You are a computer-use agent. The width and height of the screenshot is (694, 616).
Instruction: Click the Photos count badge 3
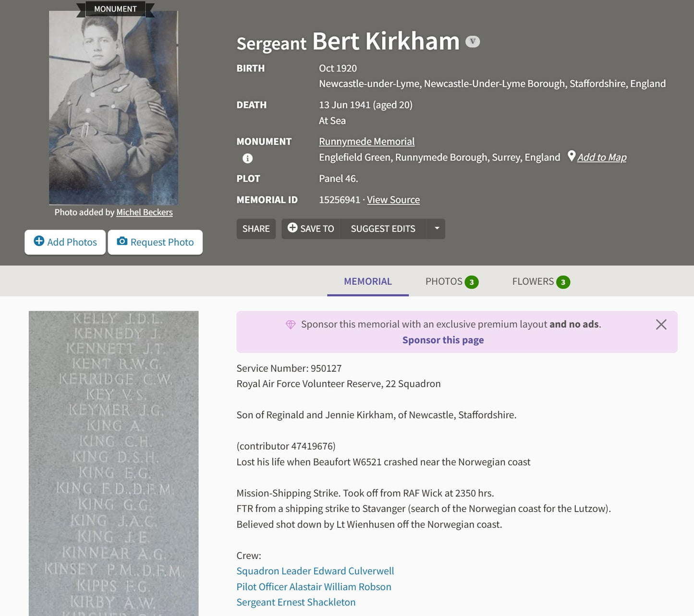pyautogui.click(x=472, y=282)
